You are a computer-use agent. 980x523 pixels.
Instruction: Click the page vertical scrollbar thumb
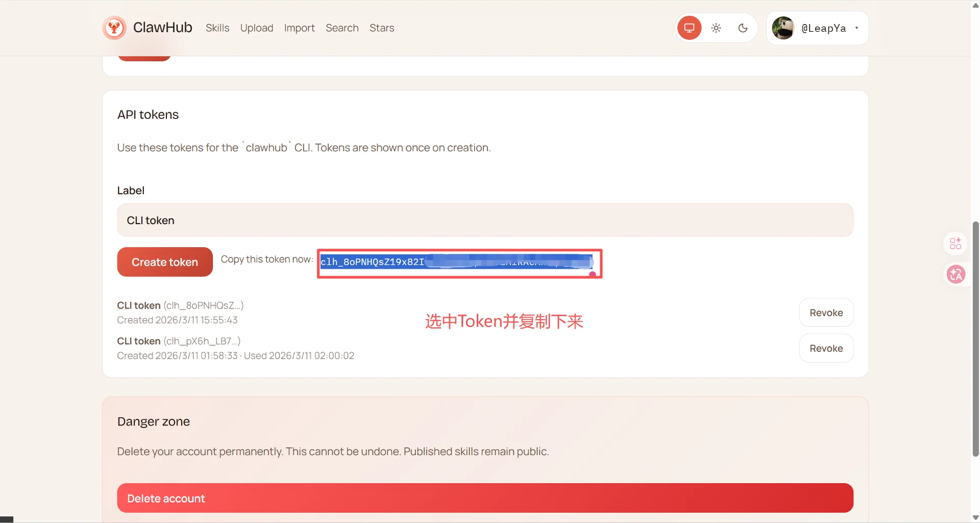tap(975, 337)
